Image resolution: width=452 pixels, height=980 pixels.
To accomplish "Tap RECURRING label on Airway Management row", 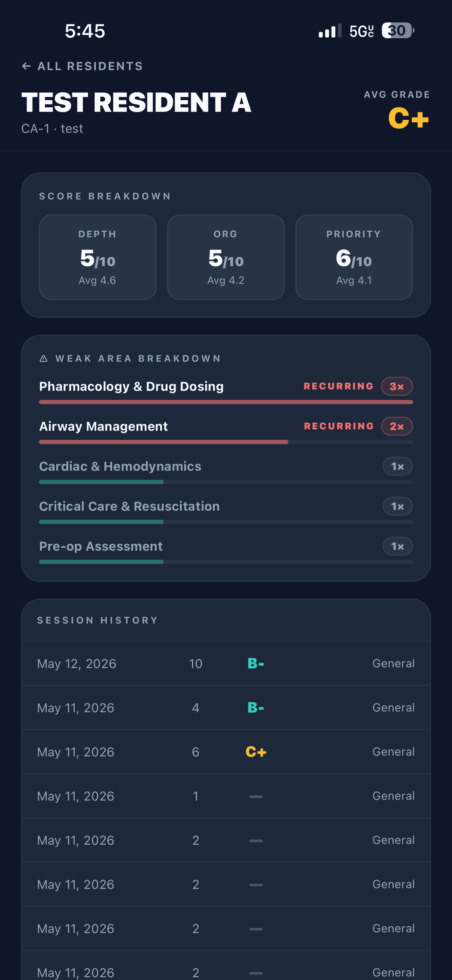I will point(338,426).
